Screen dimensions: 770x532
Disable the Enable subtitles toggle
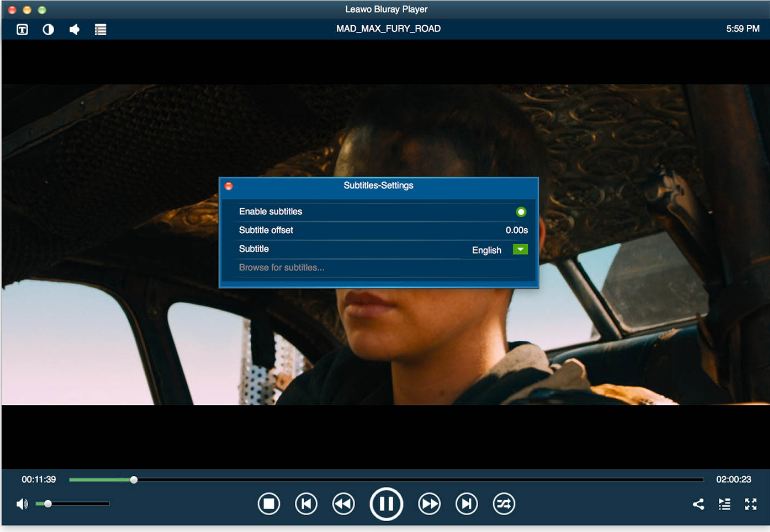pyautogui.click(x=521, y=212)
